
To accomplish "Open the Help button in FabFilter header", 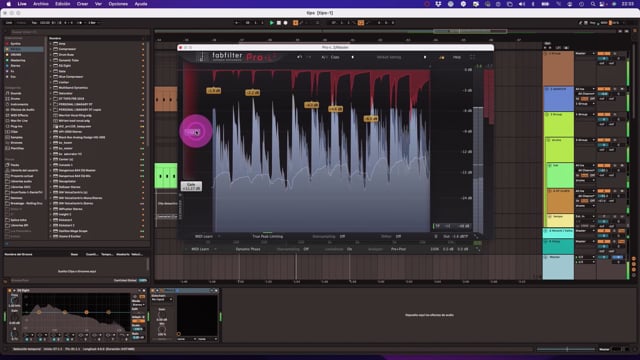I will pyautogui.click(x=457, y=57).
